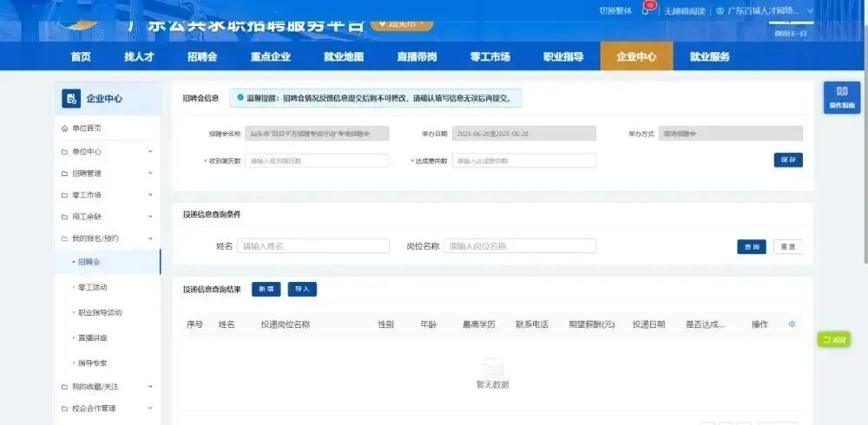Open 零工市场 in the top navigation bar
Screen dimensions: 868x425
490,56
